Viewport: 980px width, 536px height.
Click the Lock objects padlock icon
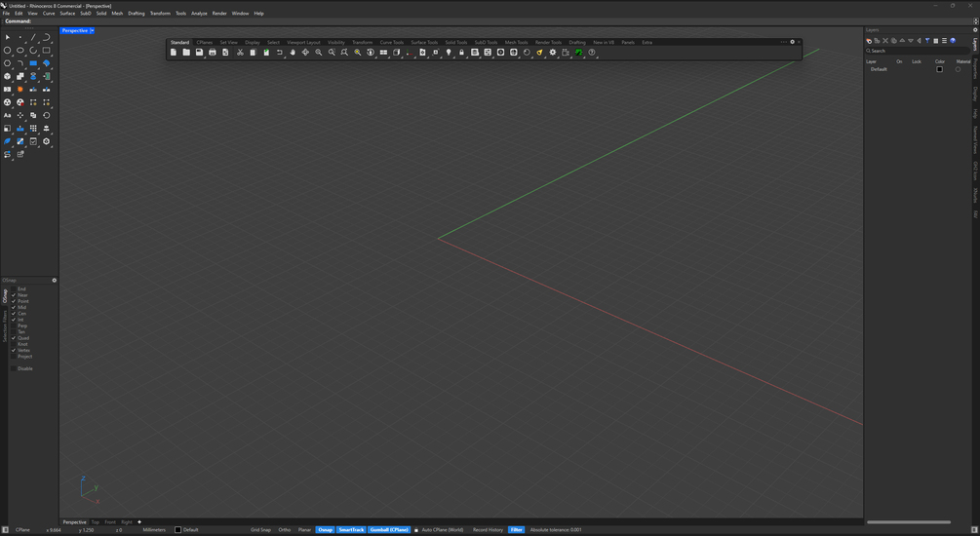click(462, 53)
